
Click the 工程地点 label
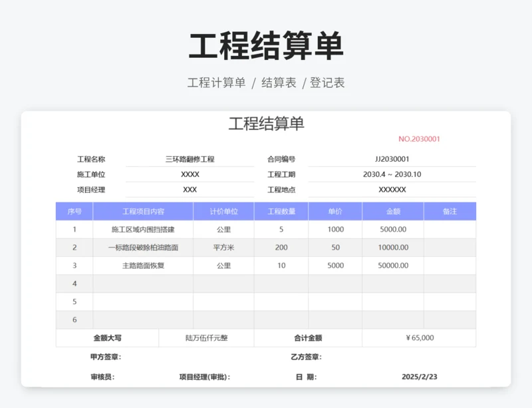click(x=281, y=190)
